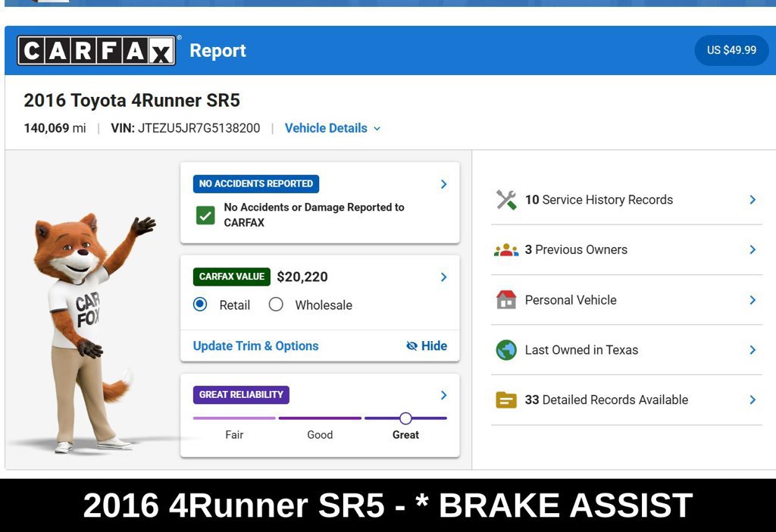Expand the Previous Owners chevron
The width and height of the screenshot is (776, 532).
[753, 250]
